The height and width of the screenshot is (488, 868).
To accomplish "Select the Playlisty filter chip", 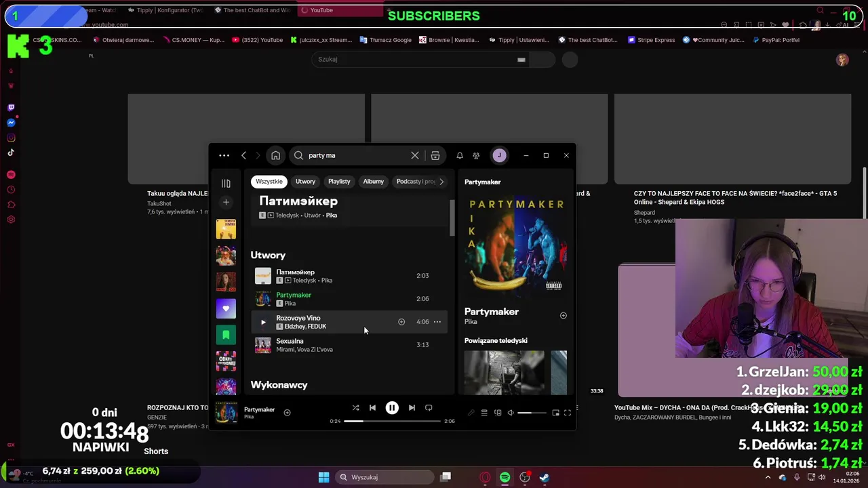I will coord(339,181).
